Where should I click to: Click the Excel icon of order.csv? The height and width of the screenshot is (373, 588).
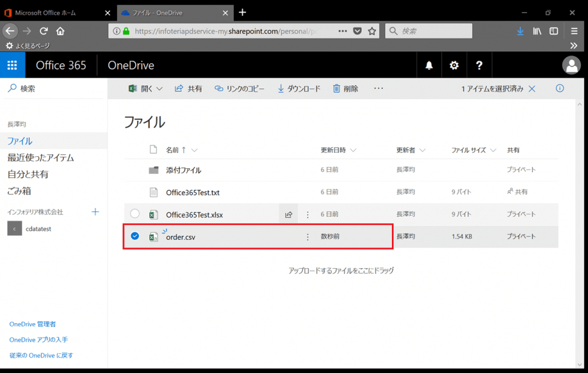[154, 237]
